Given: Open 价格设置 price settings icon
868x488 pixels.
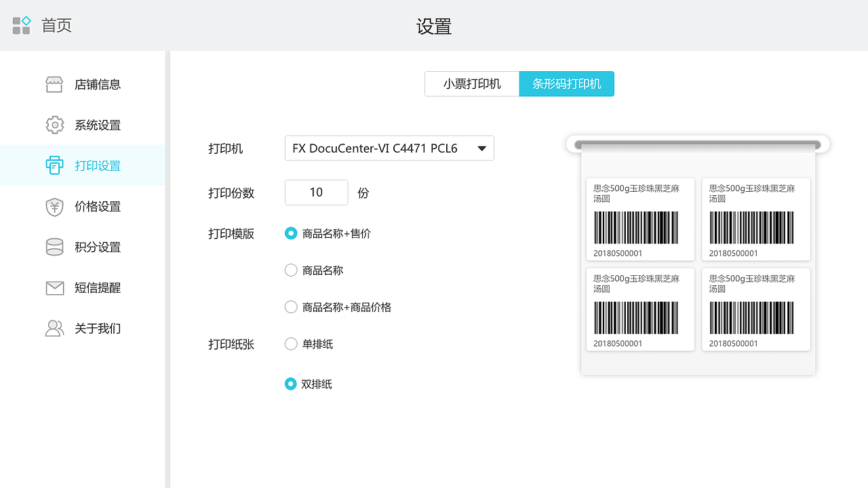Looking at the screenshot, I should 54,206.
